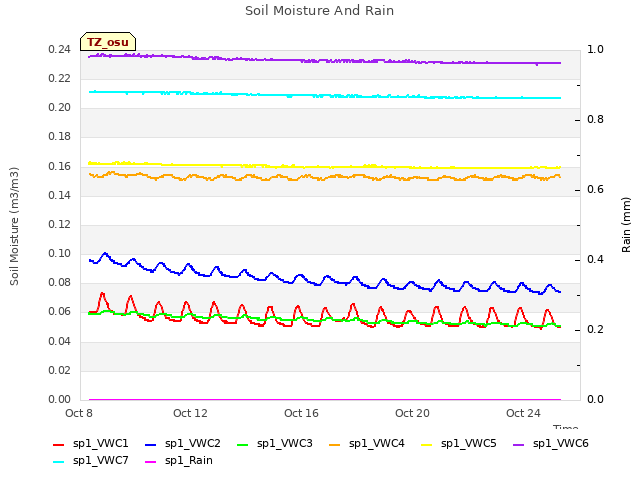Click the Oct 12 x-axis tick label
Screen dimensions: 640x480
pyautogui.click(x=190, y=413)
